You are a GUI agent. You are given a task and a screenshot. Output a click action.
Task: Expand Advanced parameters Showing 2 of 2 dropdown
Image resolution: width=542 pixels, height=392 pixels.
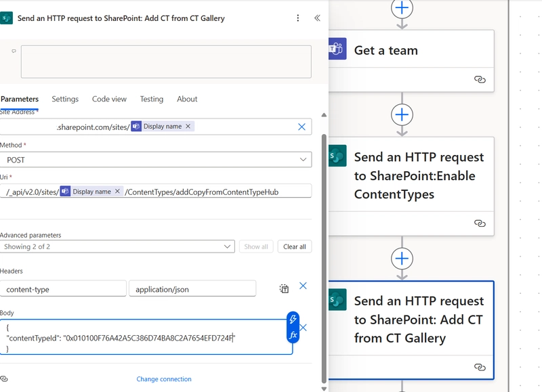(117, 246)
